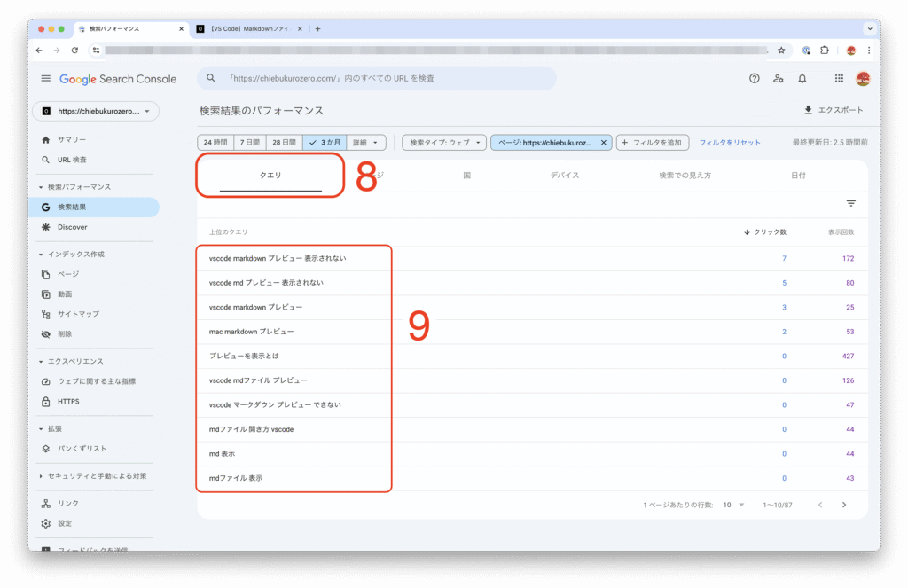Open the 検索タイプ: ウェブ filter dropdown
This screenshot has height=588, width=908.
click(444, 143)
